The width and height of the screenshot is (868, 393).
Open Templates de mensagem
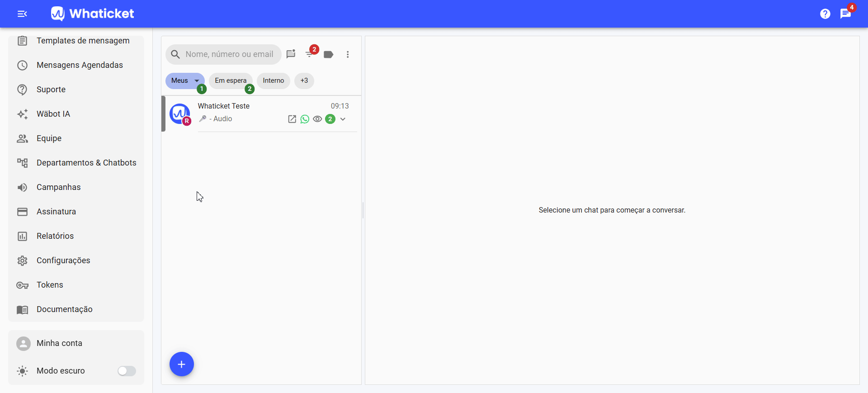coord(76,41)
